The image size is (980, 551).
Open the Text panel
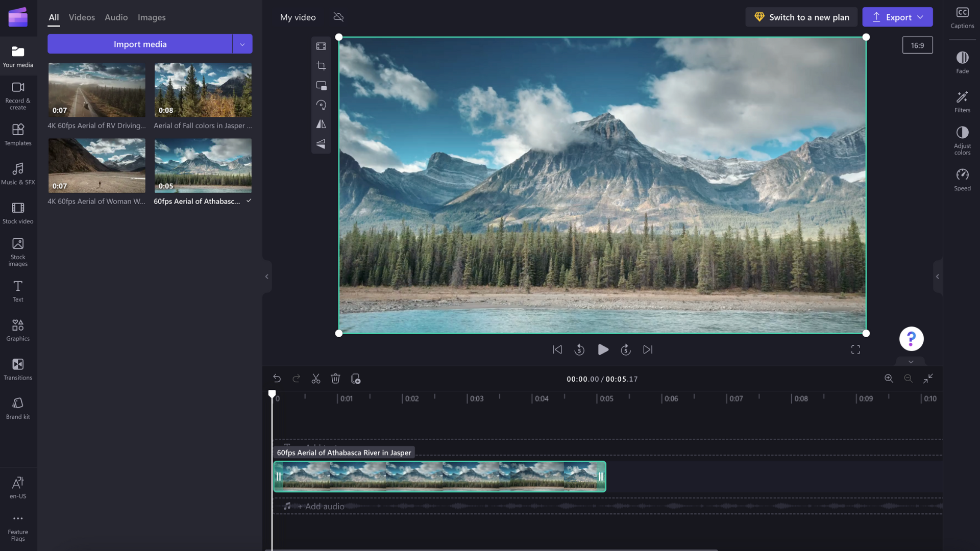click(x=18, y=291)
